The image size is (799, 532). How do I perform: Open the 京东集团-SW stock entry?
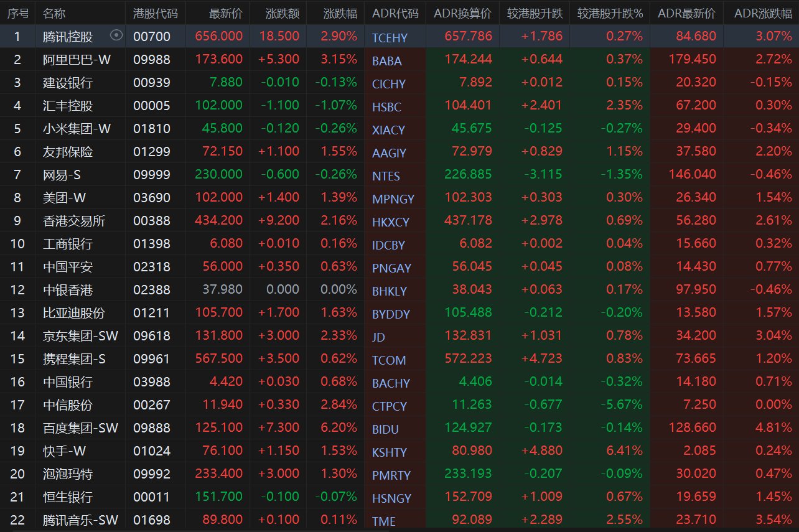click(81, 336)
